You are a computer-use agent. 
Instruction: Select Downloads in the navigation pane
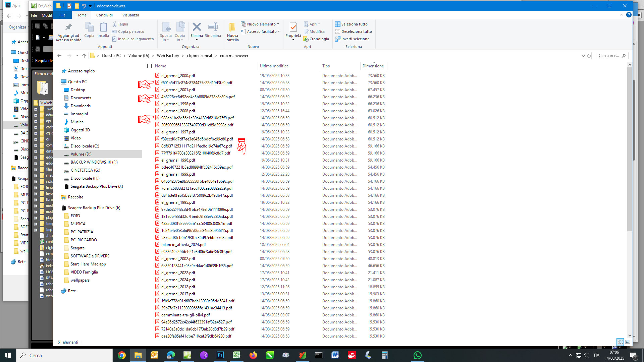pyautogui.click(x=80, y=106)
